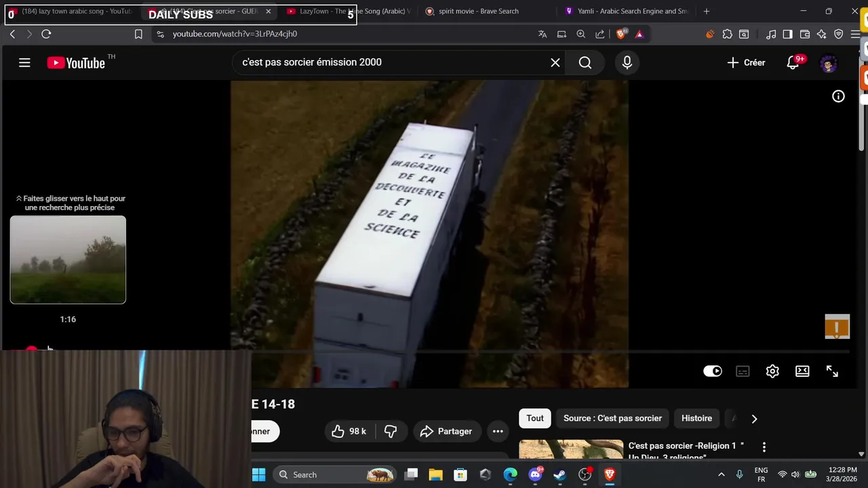Open the YouTube account avatar menu
The image size is (868, 488).
[828, 64]
